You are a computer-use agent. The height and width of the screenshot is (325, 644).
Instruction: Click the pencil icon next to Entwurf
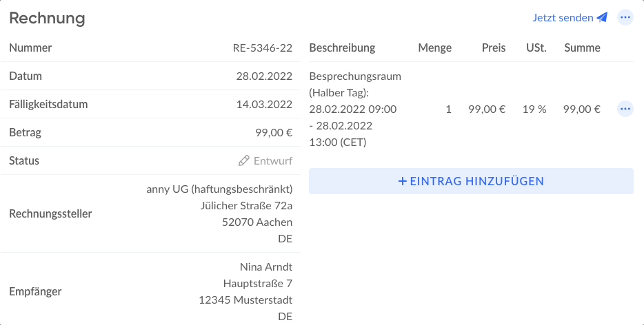(x=243, y=160)
